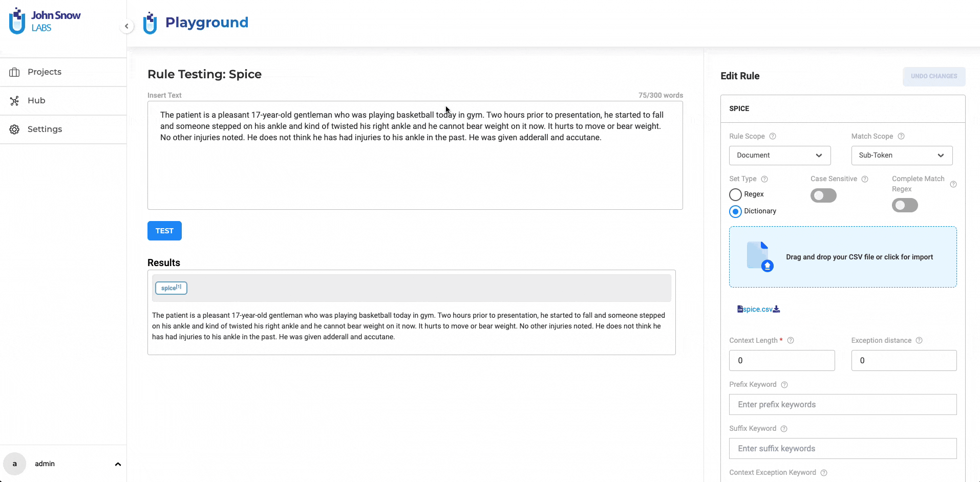Click the Hub network icon
The height and width of the screenshot is (482, 980).
14,101
